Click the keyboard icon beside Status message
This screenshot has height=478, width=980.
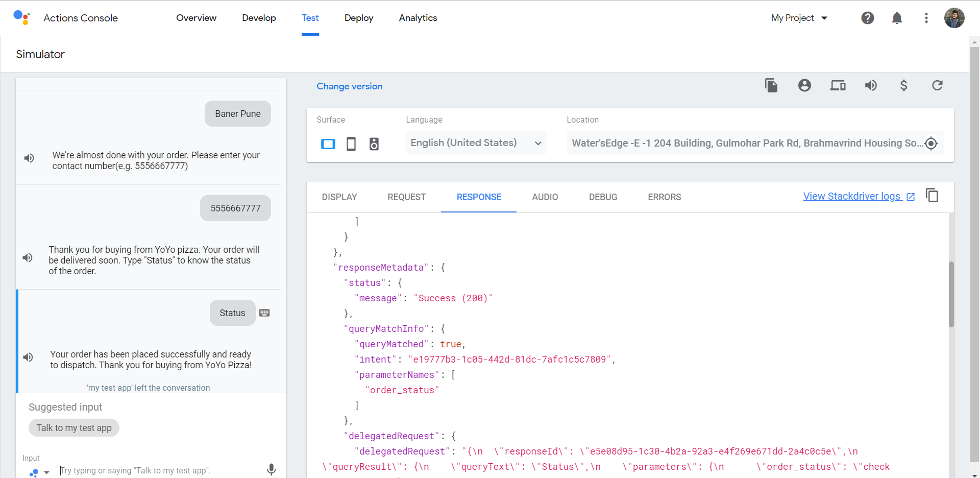pyautogui.click(x=264, y=312)
